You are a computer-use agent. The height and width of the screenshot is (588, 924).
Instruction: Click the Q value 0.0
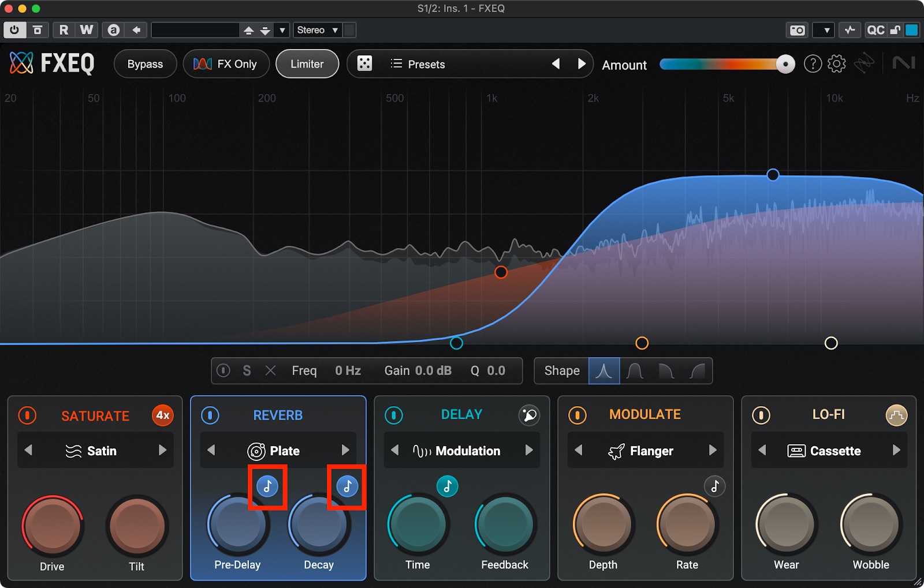pos(496,370)
